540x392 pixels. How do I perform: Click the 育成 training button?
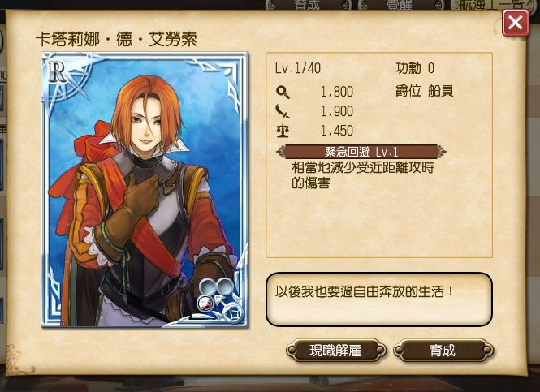point(443,351)
